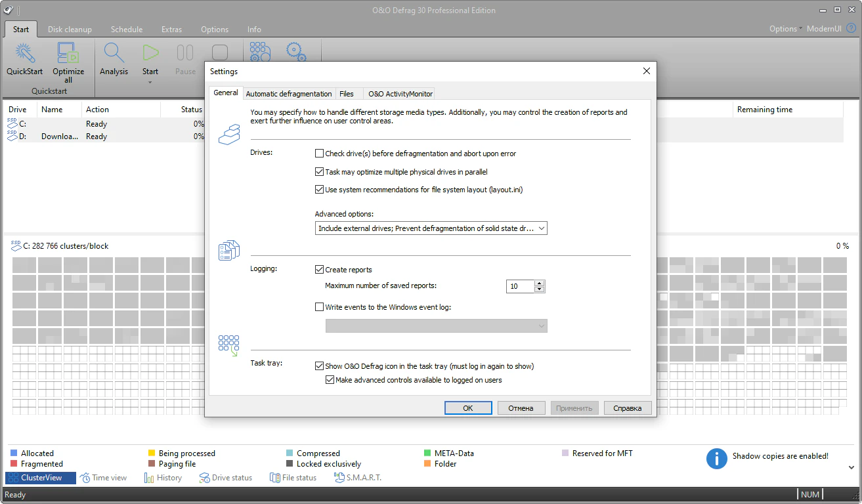
Task: Click the double-gears settings icon in ribbon
Action: coord(297,52)
